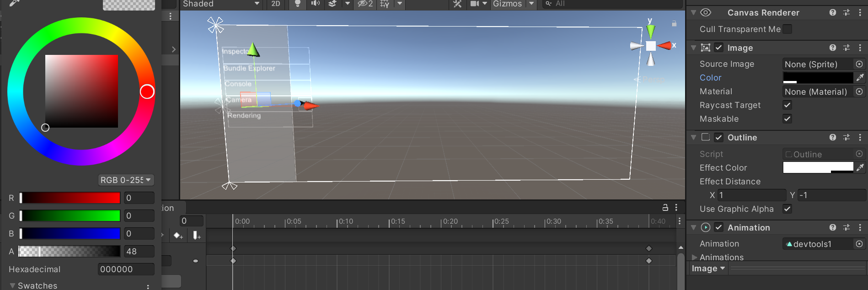868x290 pixels.
Task: Enable the Cull Transparent Mesh checkbox
Action: point(787,29)
